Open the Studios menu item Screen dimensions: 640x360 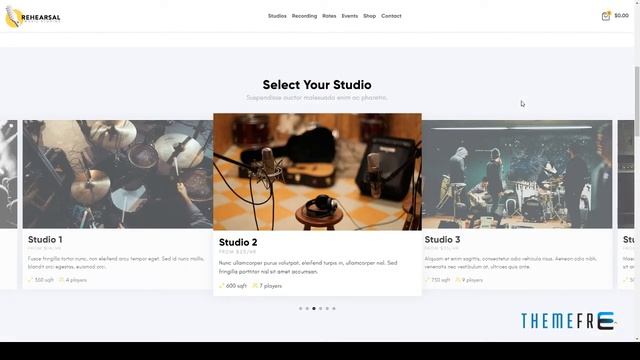pos(277,16)
